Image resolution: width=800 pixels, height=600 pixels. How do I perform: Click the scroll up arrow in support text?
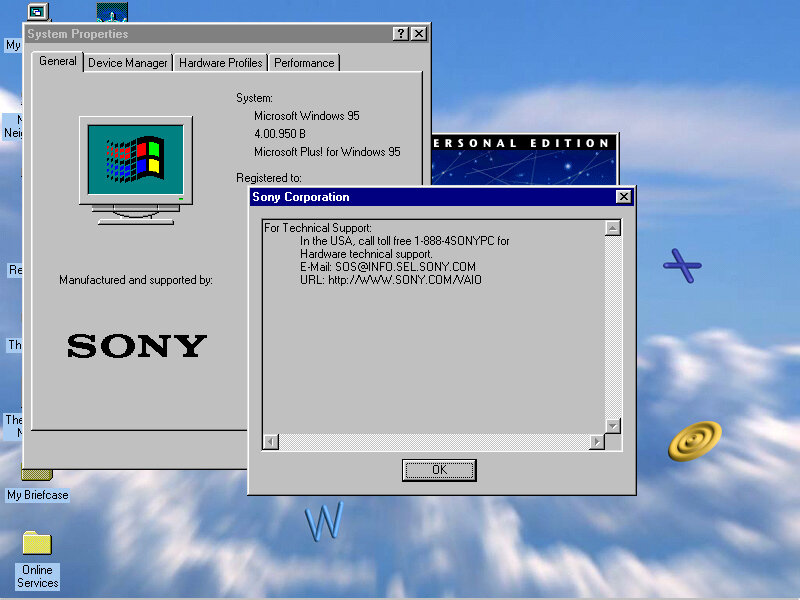613,228
